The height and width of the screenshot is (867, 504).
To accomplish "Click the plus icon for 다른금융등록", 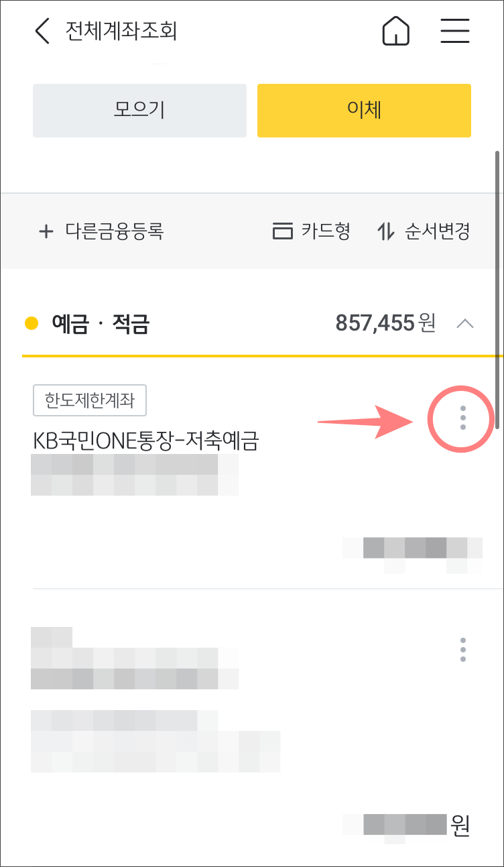I will pos(46,232).
